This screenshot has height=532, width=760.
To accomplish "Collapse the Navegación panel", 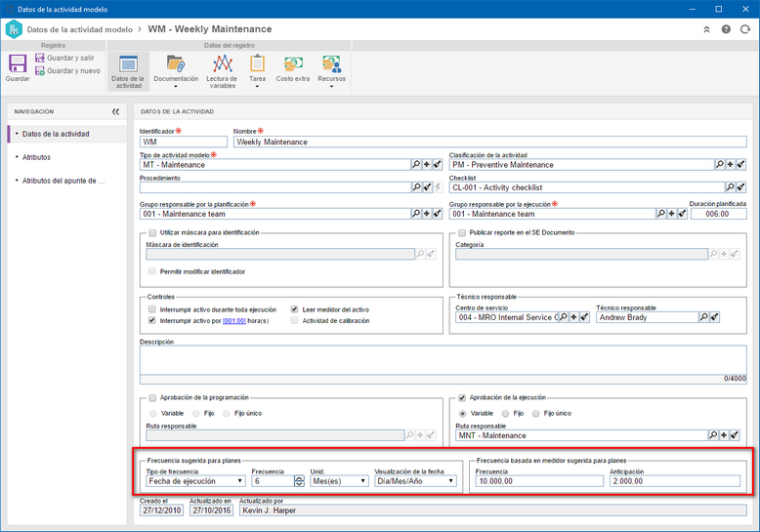I will (115, 112).
